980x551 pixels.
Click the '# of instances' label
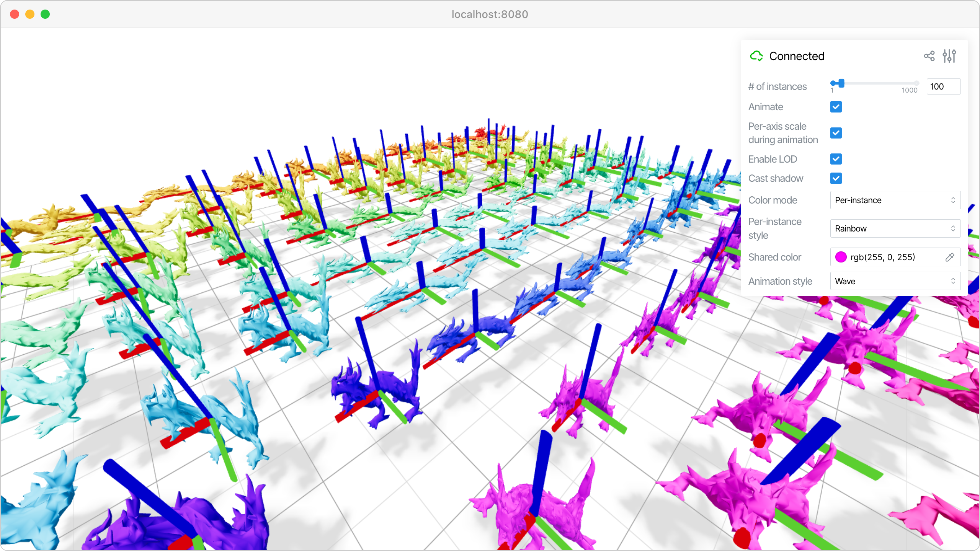click(777, 86)
